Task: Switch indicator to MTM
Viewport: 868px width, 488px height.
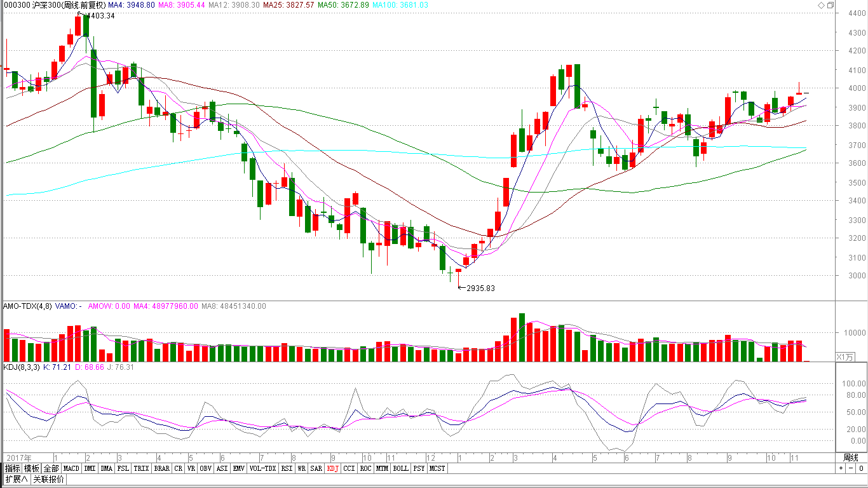Action: pos(382,468)
